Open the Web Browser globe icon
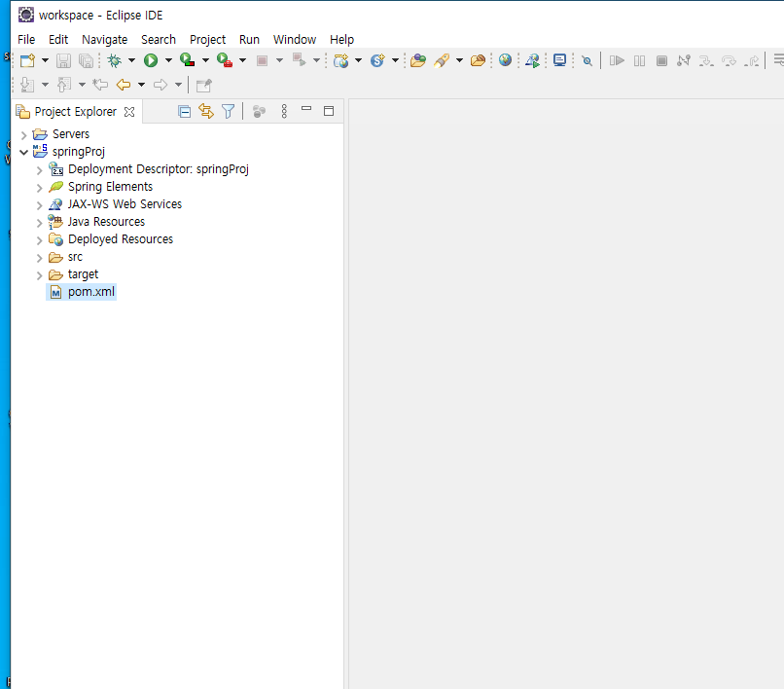 click(x=506, y=60)
